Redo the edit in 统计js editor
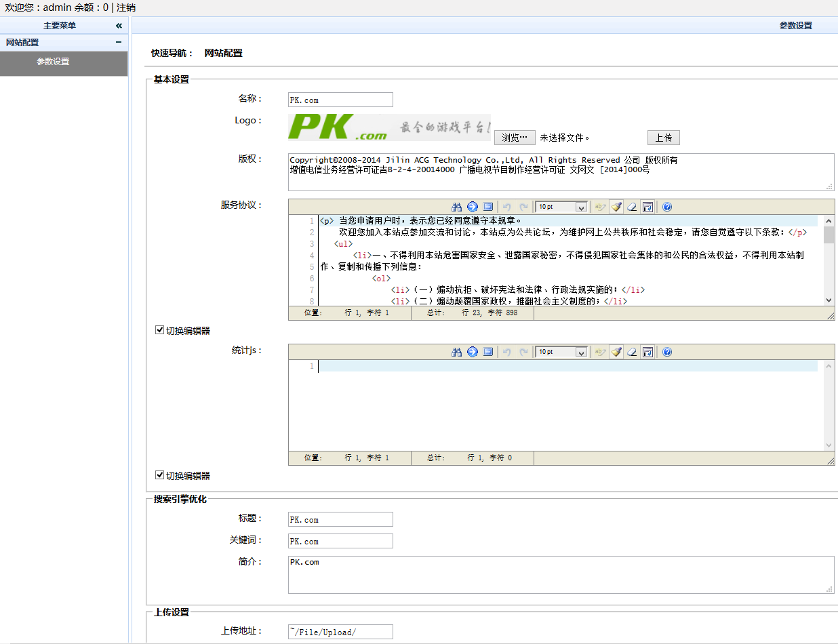 [523, 352]
